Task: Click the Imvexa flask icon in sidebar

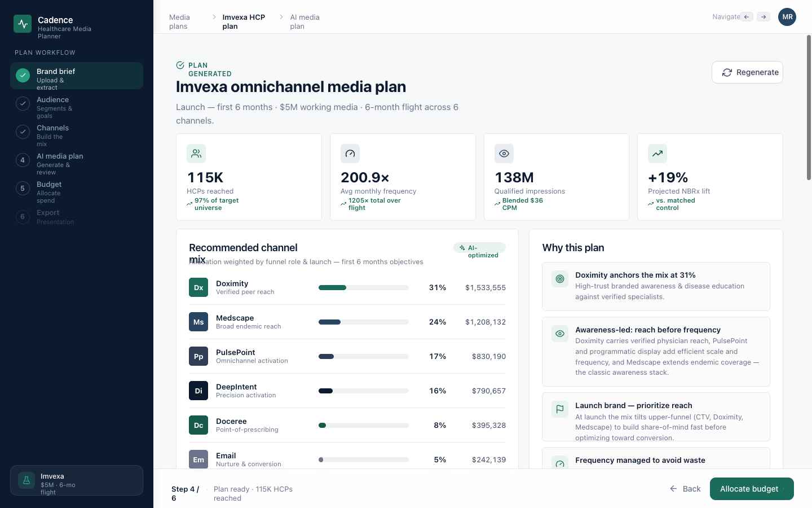Action: [26, 480]
